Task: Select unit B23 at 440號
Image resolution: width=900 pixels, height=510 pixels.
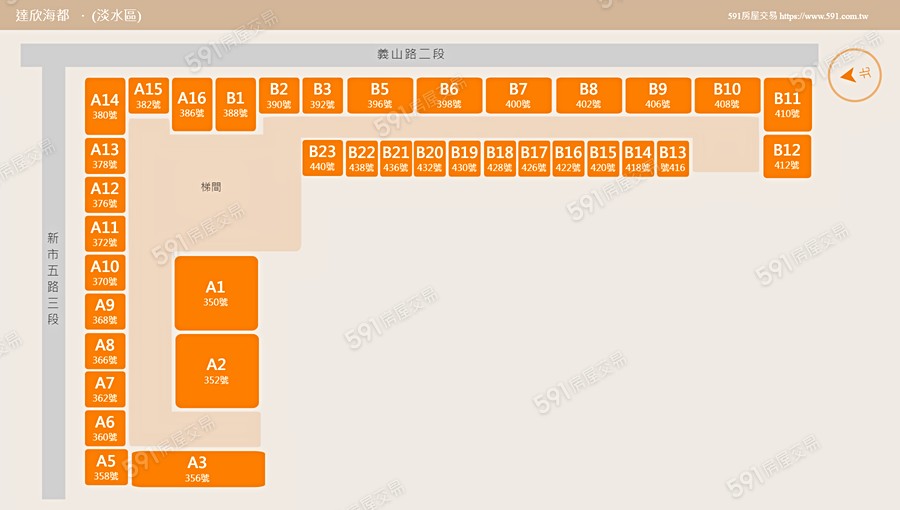Action: coord(322,158)
